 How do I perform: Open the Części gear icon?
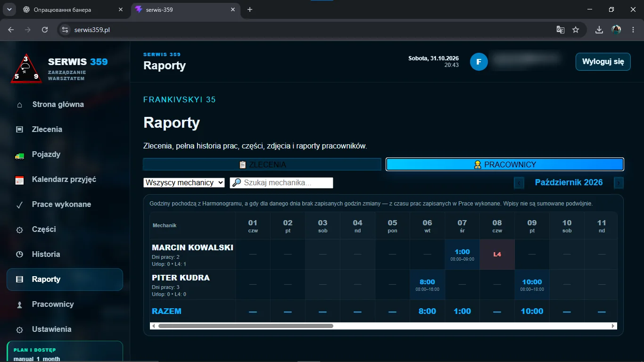click(19, 230)
